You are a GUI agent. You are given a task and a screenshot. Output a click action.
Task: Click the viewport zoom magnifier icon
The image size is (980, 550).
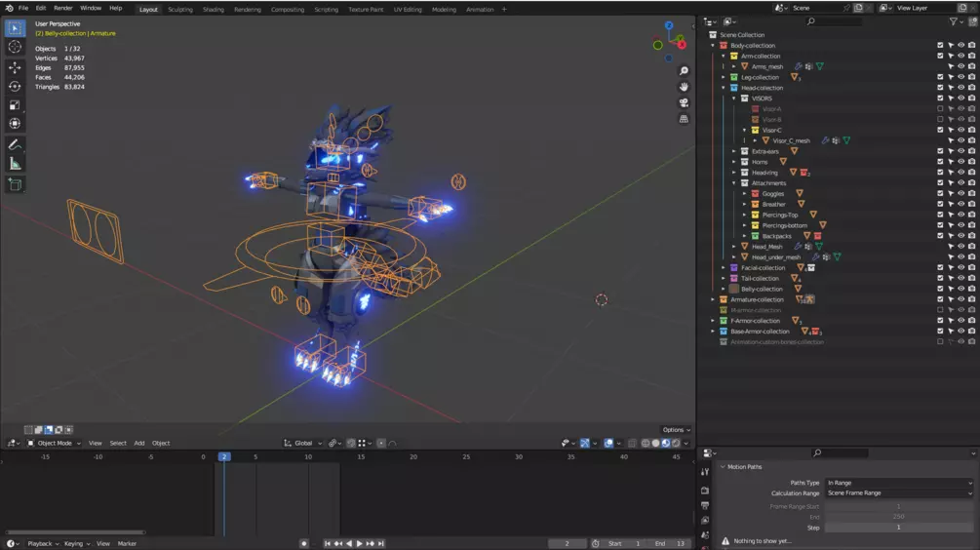[x=684, y=71]
